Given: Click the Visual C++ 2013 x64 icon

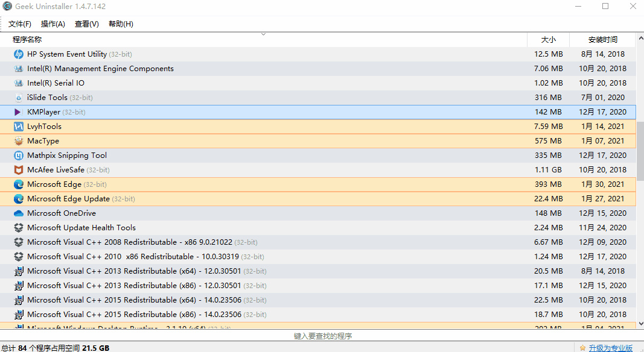Looking at the screenshot, I should (19, 271).
